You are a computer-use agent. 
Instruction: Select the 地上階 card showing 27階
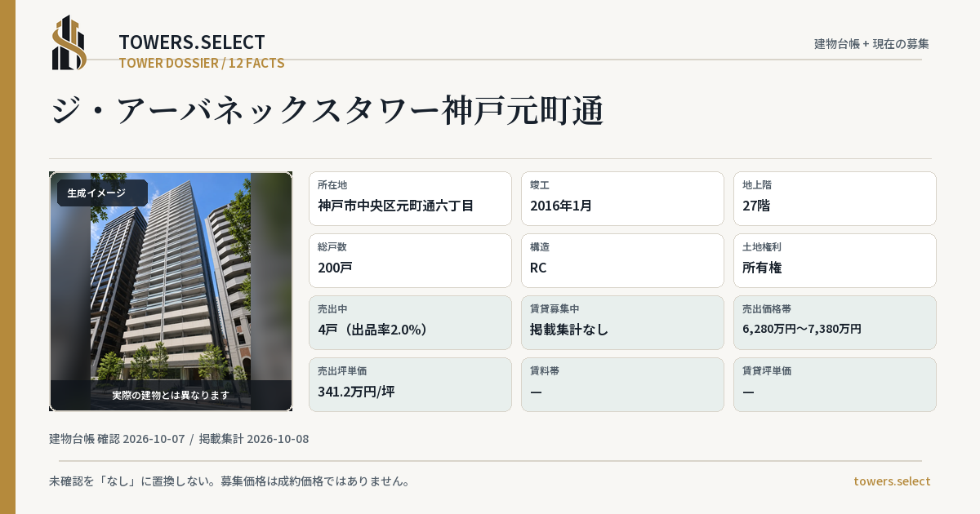[835, 198]
